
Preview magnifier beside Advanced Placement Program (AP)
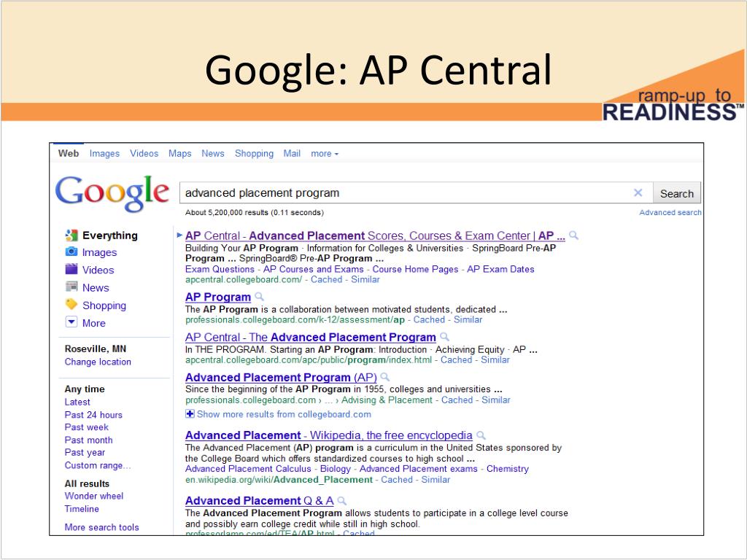pos(385,377)
